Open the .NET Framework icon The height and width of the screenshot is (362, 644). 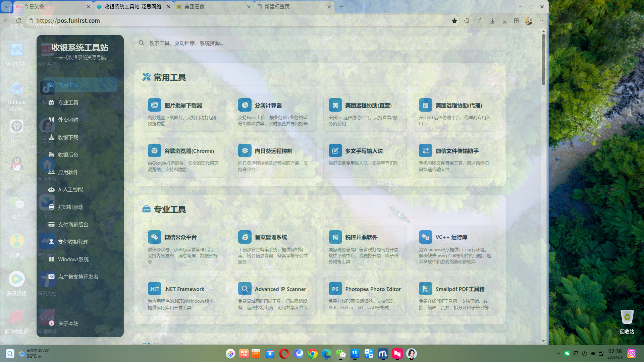coord(154,289)
